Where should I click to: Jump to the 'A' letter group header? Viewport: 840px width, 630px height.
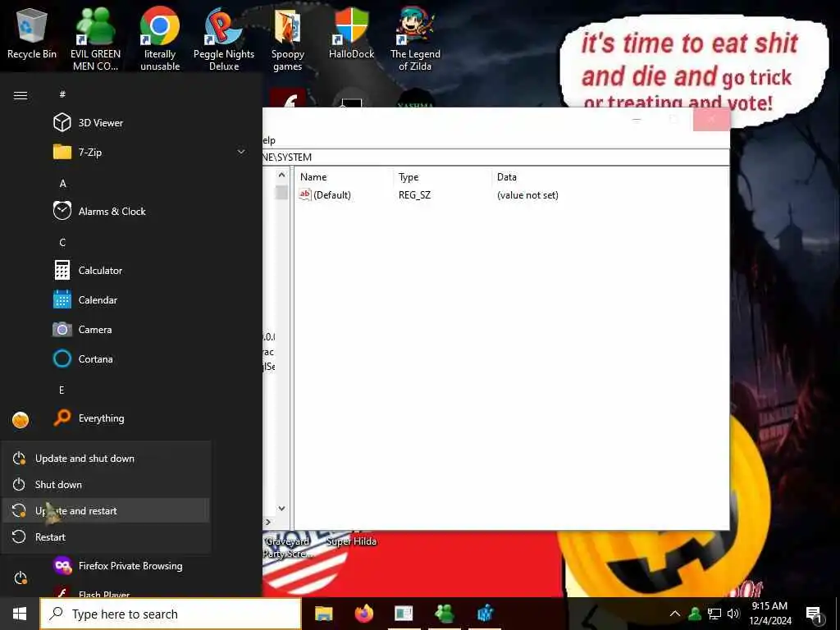click(62, 183)
